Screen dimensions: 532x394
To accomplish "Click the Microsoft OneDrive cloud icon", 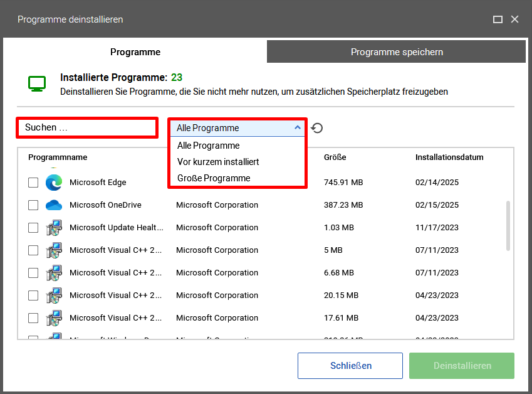I will pos(54,205).
